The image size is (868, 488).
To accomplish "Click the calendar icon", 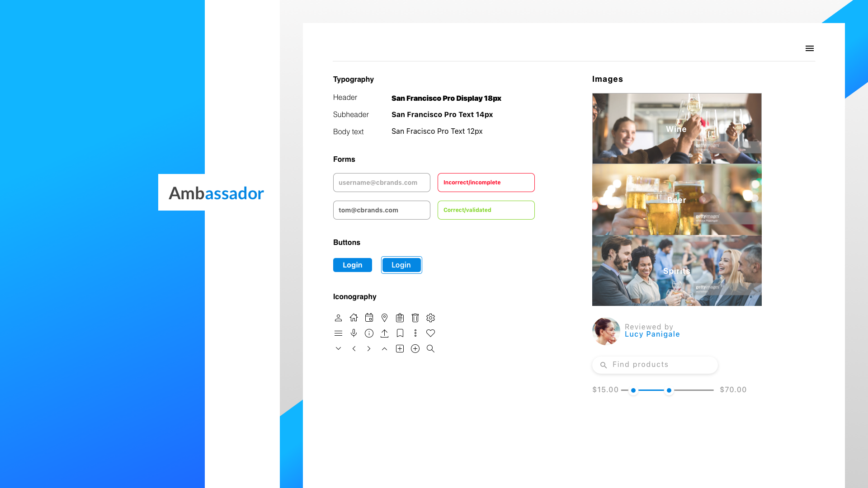I will click(369, 318).
